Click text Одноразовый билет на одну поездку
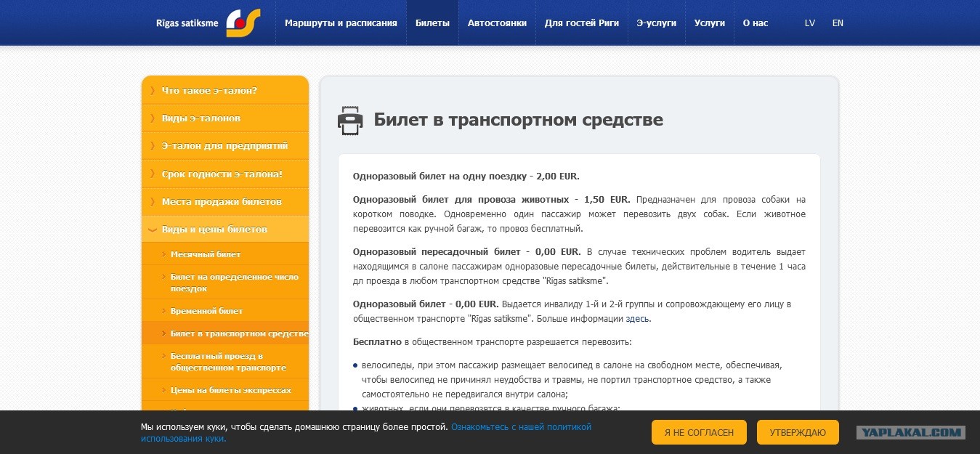The image size is (980, 454). pyautogui.click(x=440, y=176)
